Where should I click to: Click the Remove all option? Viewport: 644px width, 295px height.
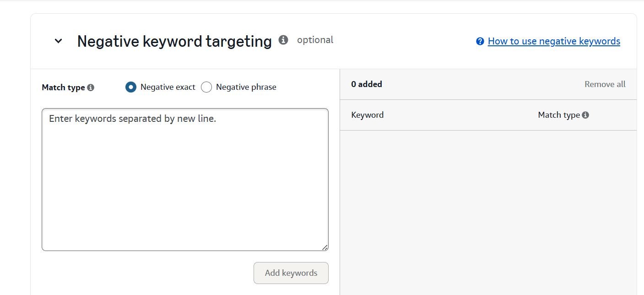coord(605,84)
